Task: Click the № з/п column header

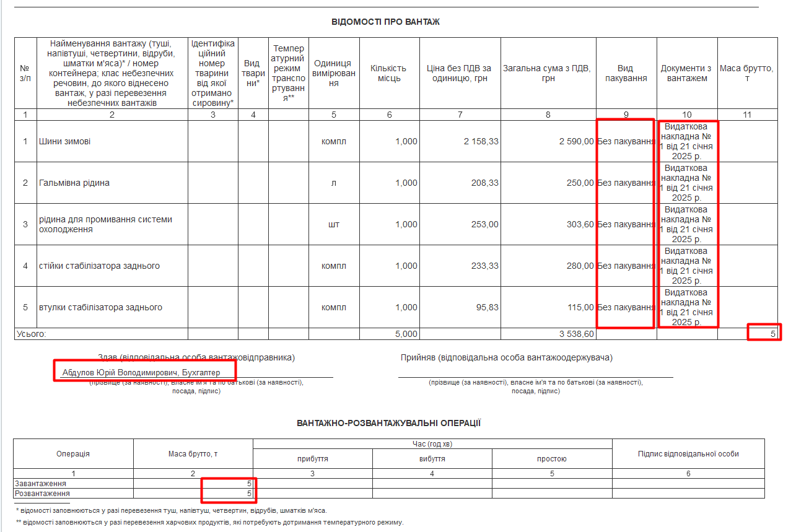Action: (25, 73)
